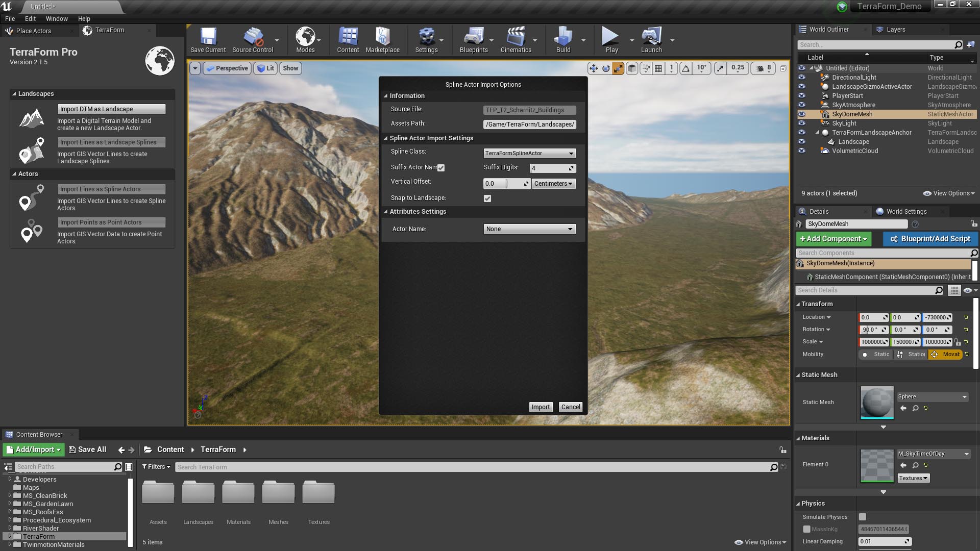Viewport: 980px width, 551px height.
Task: Click the Vertical Offset value slider
Action: [x=506, y=184]
